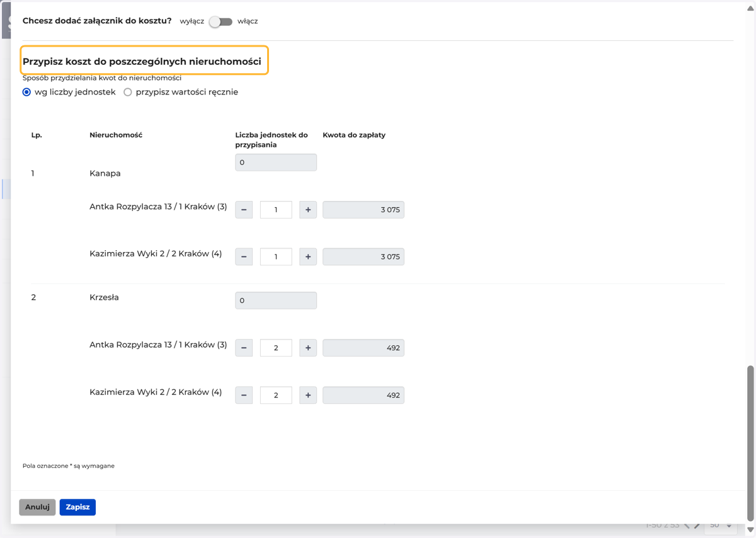Viewport: 756px width, 538px height.
Task: Decrease units for Kanapa Antka Rozpylacza
Action: pos(244,210)
